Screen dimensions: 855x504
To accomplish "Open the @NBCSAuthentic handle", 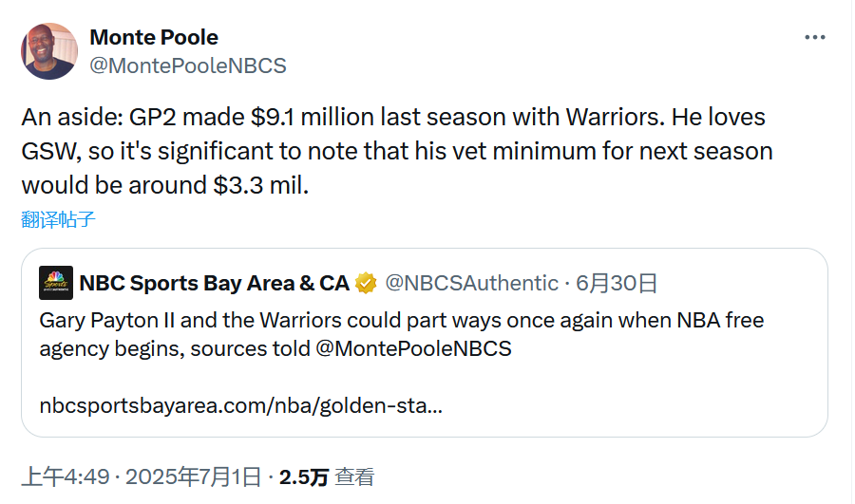I will 471,284.
